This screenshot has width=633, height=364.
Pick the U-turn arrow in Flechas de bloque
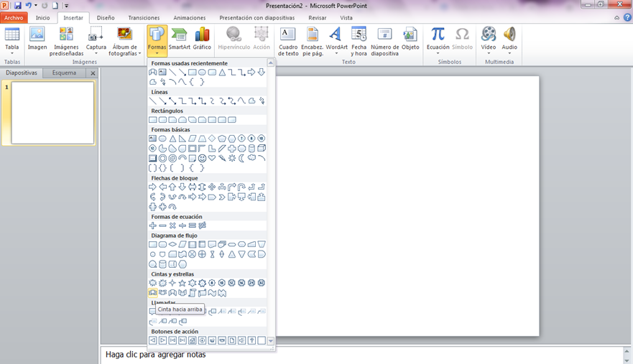point(241,187)
